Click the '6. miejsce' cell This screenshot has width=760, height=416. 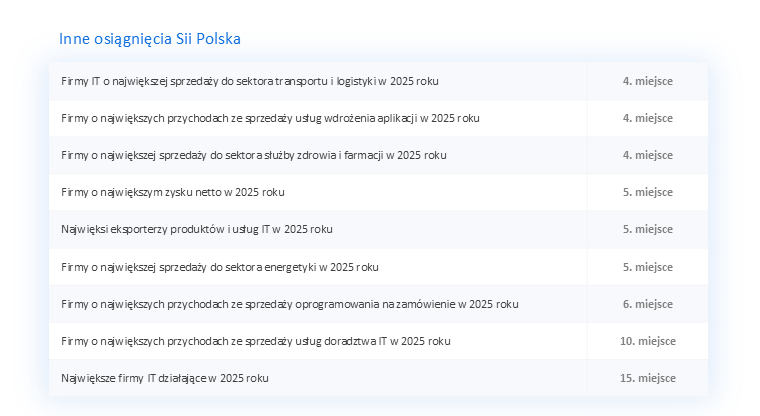pyautogui.click(x=648, y=304)
